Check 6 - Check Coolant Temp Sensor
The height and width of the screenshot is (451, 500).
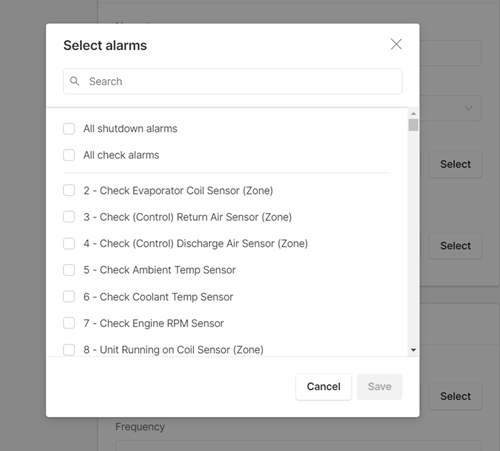69,297
